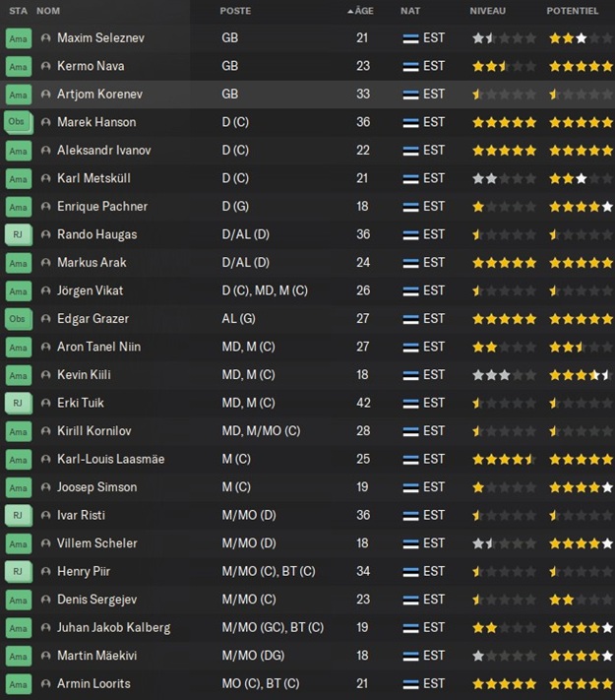The width and height of the screenshot is (615, 700).
Task: Open player Edgar Grazer's profile
Action: tap(92, 319)
